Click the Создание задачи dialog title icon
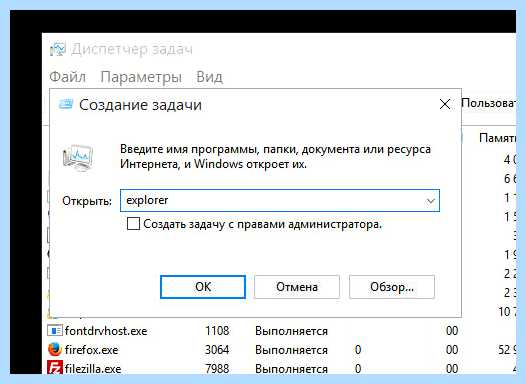The width and height of the screenshot is (526, 384). [x=66, y=104]
